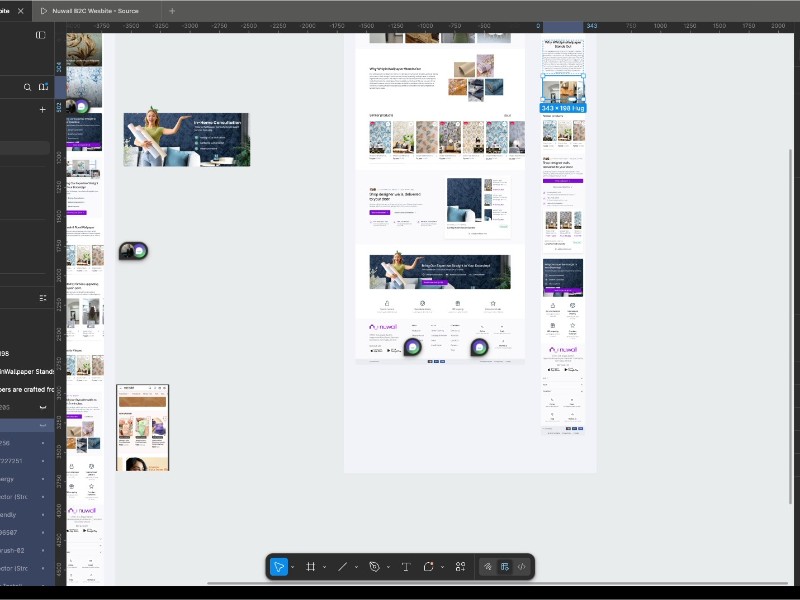Expand the Pen tool options dropdown
The image size is (800, 600).
[387, 567]
